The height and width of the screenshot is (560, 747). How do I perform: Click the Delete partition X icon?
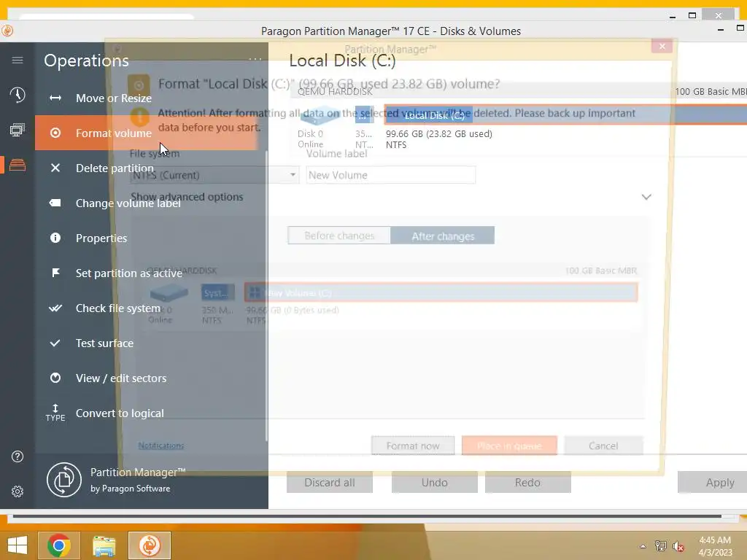pos(55,168)
